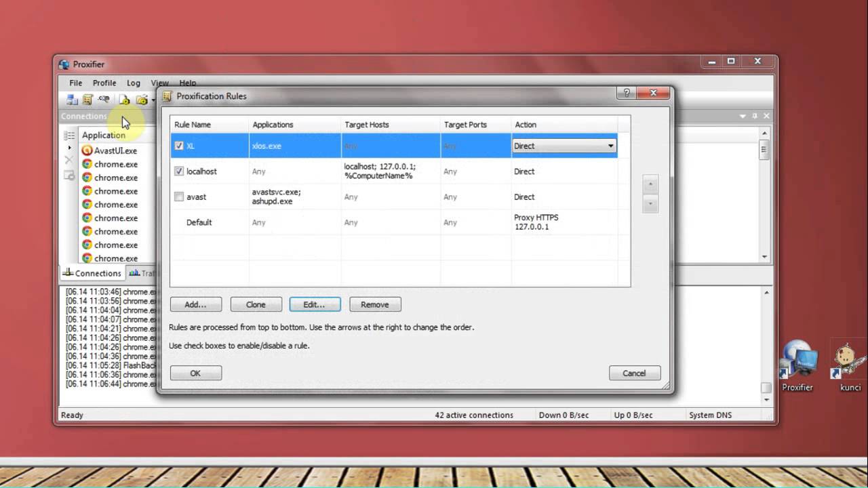
Task: Click bottom sidebar icon under the X
Action: (69, 176)
